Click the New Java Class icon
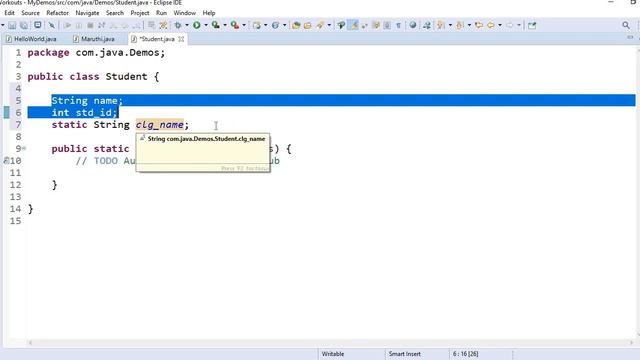 point(276,25)
